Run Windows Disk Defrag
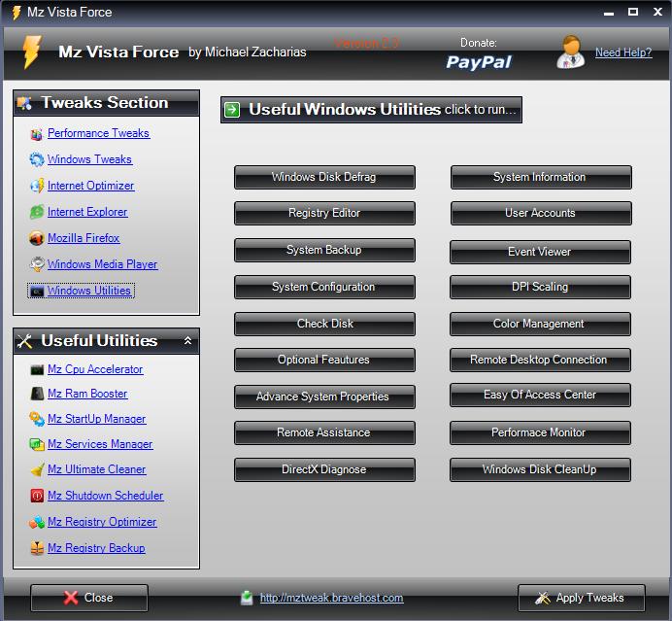Image resolution: width=672 pixels, height=621 pixels. pyautogui.click(x=324, y=177)
